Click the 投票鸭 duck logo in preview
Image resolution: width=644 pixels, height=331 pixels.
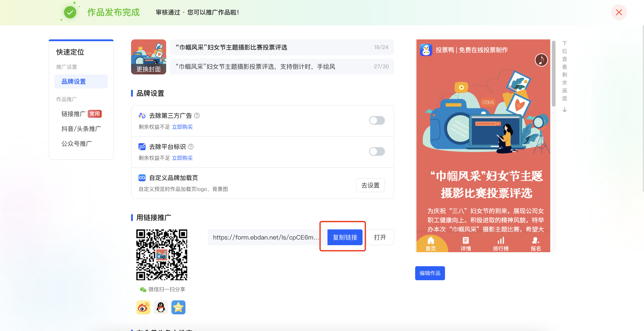[426, 50]
